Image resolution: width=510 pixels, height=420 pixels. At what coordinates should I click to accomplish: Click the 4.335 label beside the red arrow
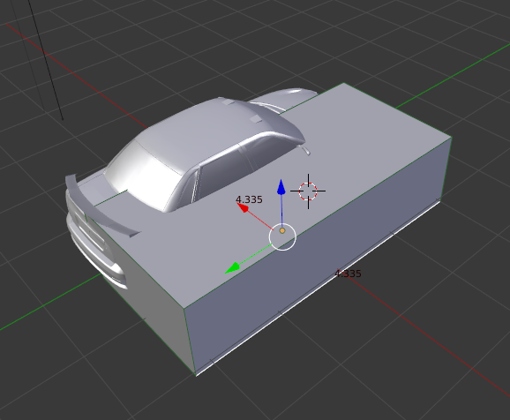click(249, 199)
